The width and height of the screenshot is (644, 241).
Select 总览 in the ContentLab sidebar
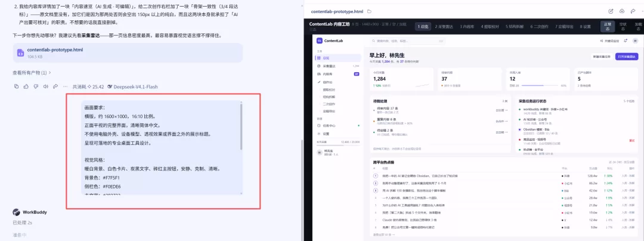point(338,58)
